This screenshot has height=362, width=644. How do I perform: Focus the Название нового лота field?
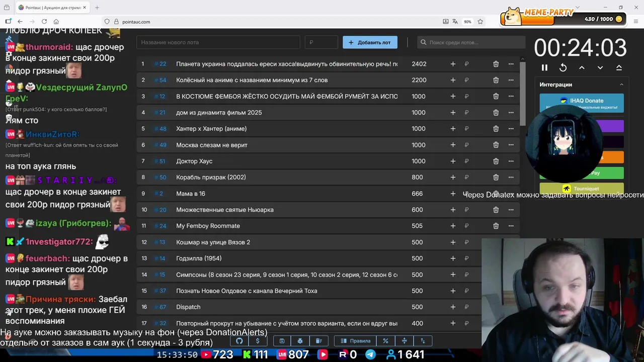218,42
